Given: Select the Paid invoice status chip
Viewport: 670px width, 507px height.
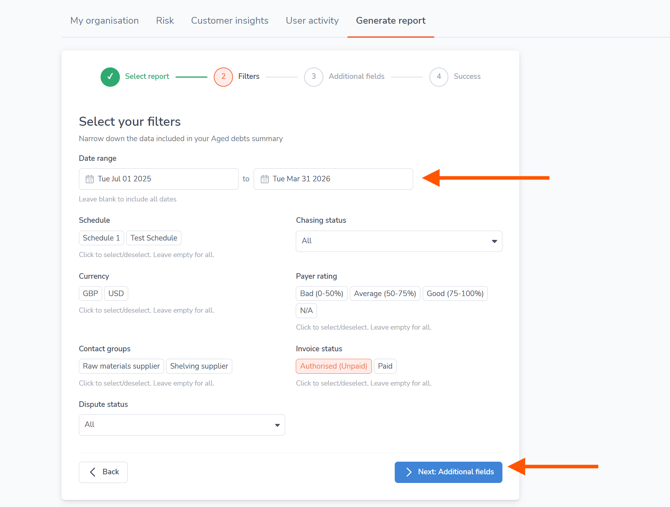Looking at the screenshot, I should (x=385, y=366).
